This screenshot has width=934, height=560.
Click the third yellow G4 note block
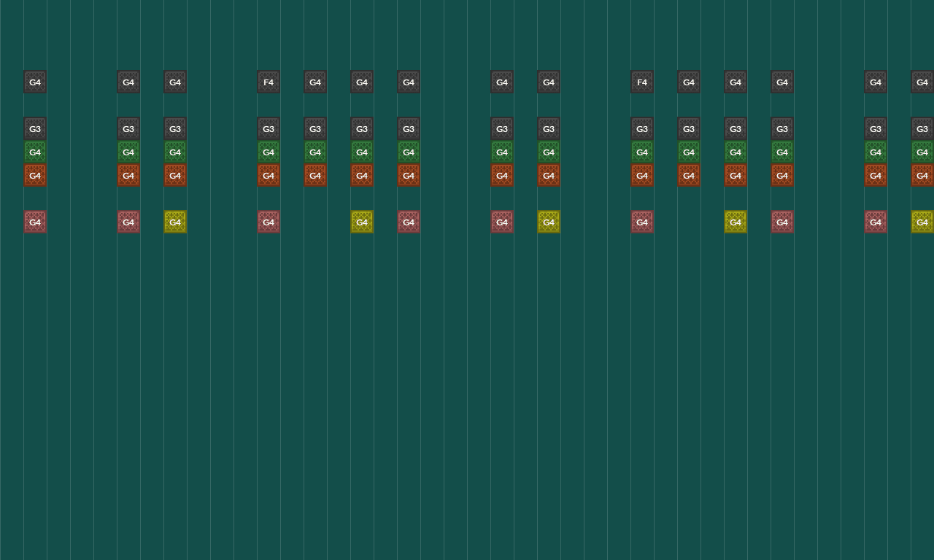tap(549, 222)
